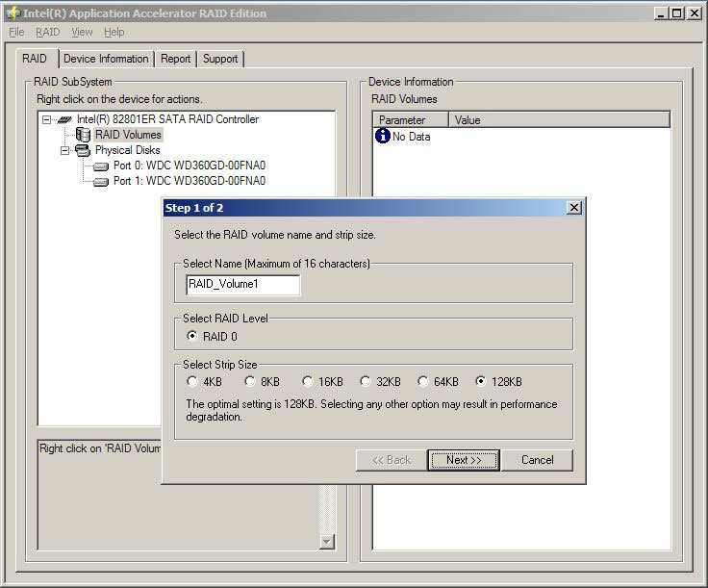Click the RAID Volumes cylinder icon
Viewport: 708px width, 588px height.
pyautogui.click(x=83, y=135)
